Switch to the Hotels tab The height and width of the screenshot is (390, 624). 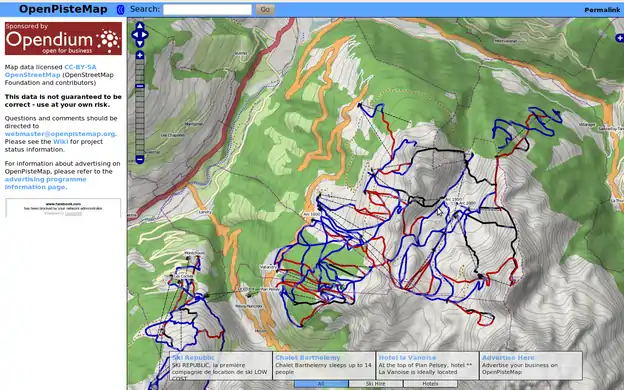coord(430,384)
